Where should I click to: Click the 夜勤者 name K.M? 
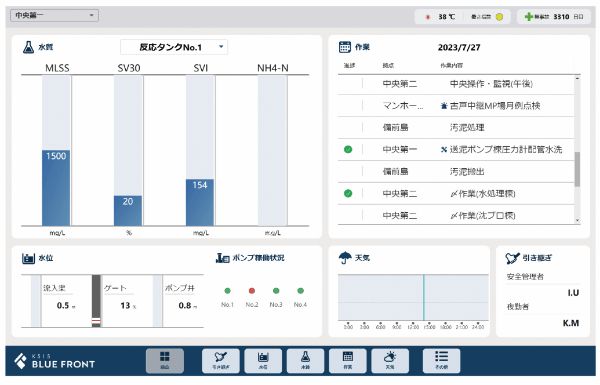pos(571,323)
